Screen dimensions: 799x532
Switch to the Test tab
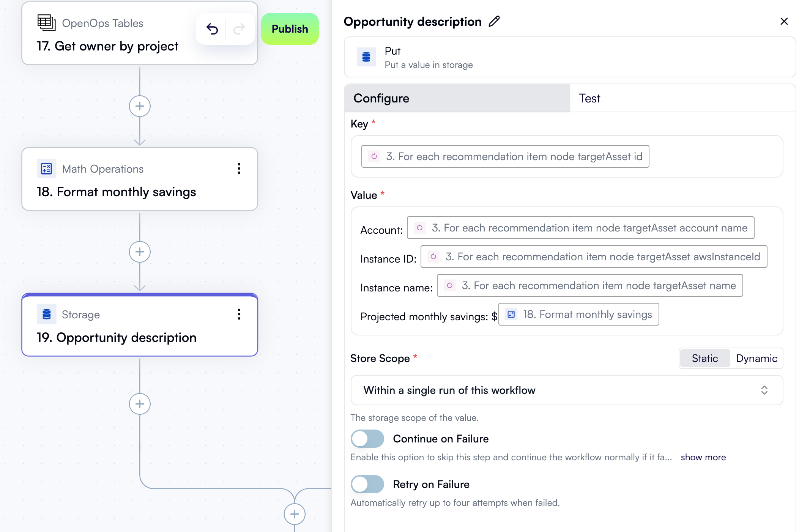pos(589,98)
